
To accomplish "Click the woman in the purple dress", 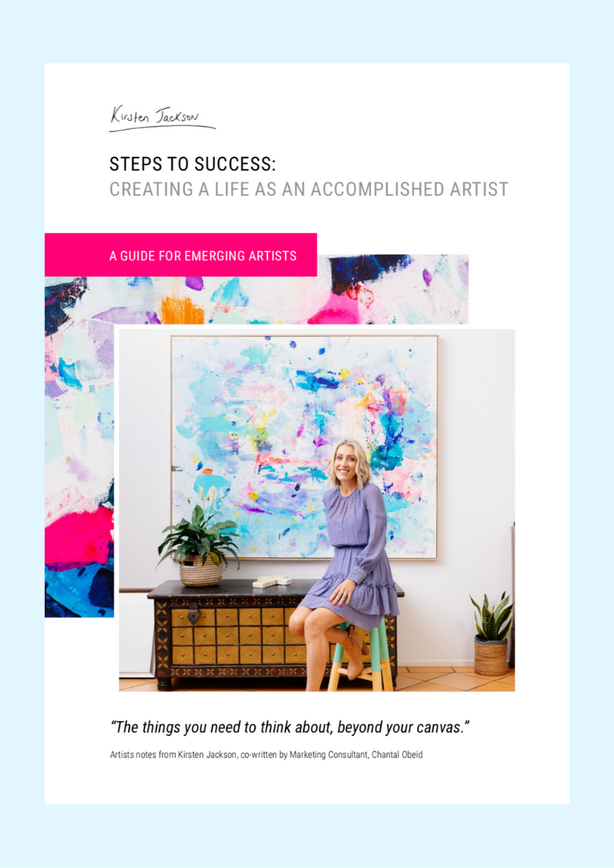I will [x=348, y=559].
